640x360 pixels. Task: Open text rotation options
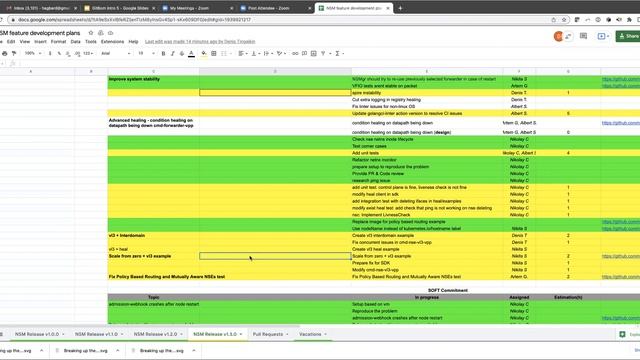(281, 53)
